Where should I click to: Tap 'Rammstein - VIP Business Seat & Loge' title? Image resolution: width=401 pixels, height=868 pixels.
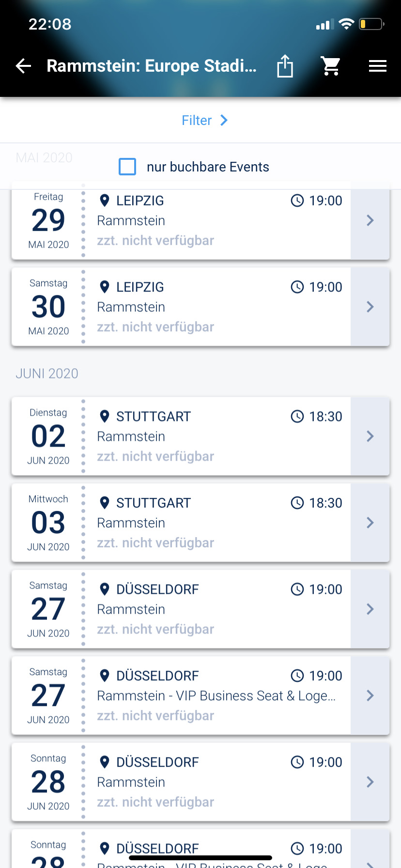point(216,696)
